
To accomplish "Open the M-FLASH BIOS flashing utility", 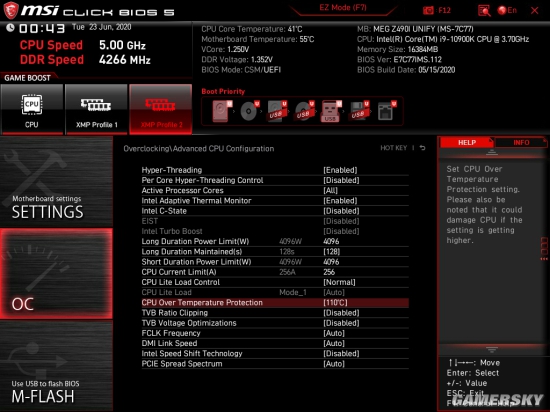I will click(x=56, y=367).
